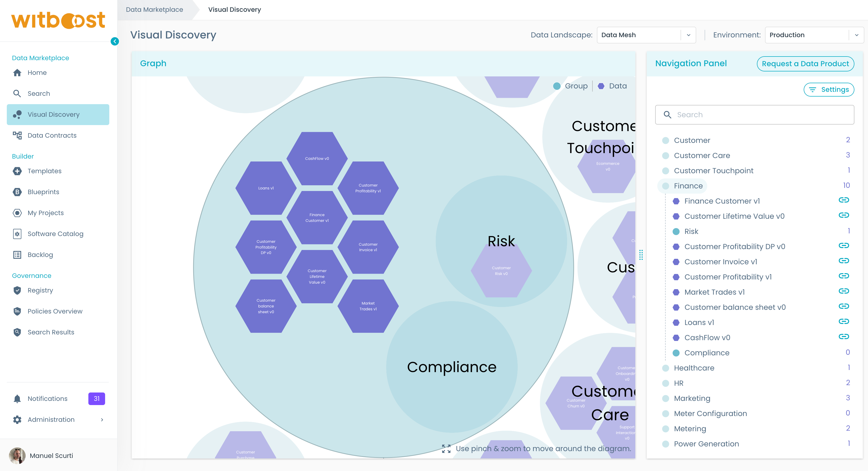Click the CashFlow v0 hexagon in graph
Image resolution: width=868 pixels, height=471 pixels.
(317, 159)
